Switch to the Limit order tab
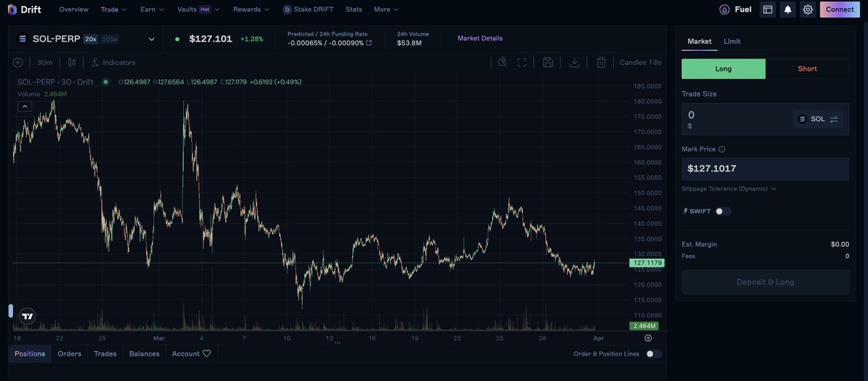868x381 pixels. (x=732, y=41)
